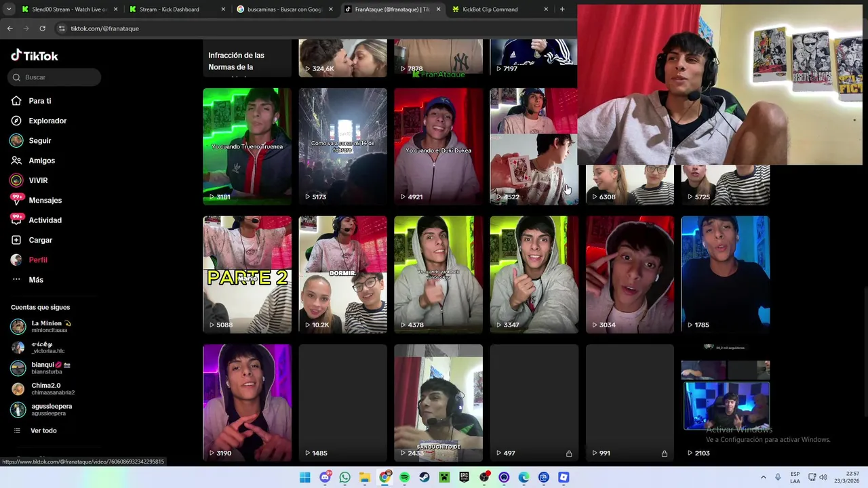Open the blank video with 1485 views
The image size is (868, 488).
(x=342, y=403)
